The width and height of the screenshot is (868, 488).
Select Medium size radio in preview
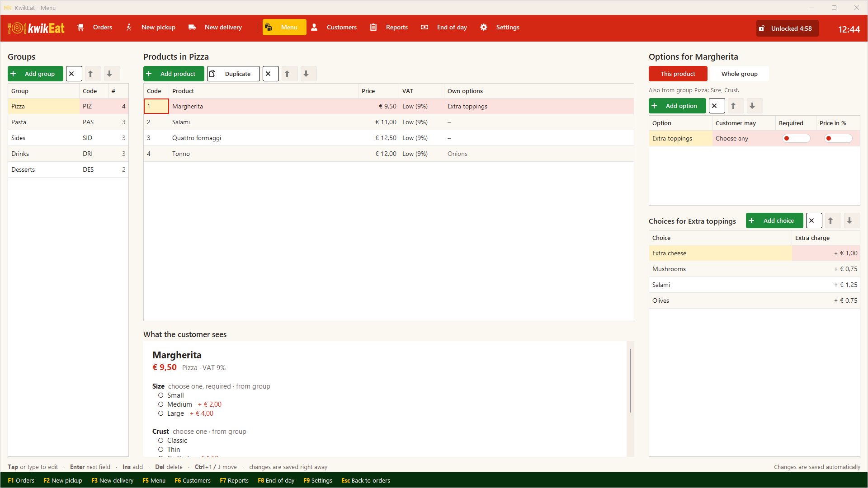tap(160, 404)
